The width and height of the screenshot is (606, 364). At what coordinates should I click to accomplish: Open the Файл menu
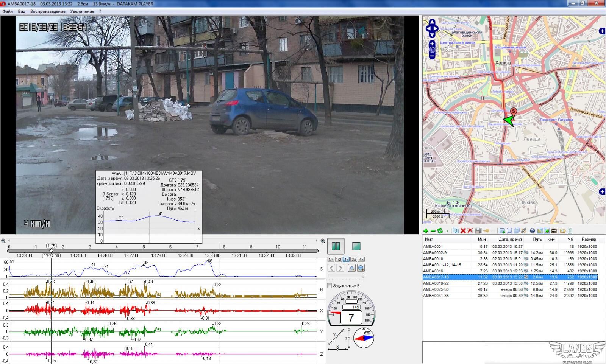tap(8, 11)
